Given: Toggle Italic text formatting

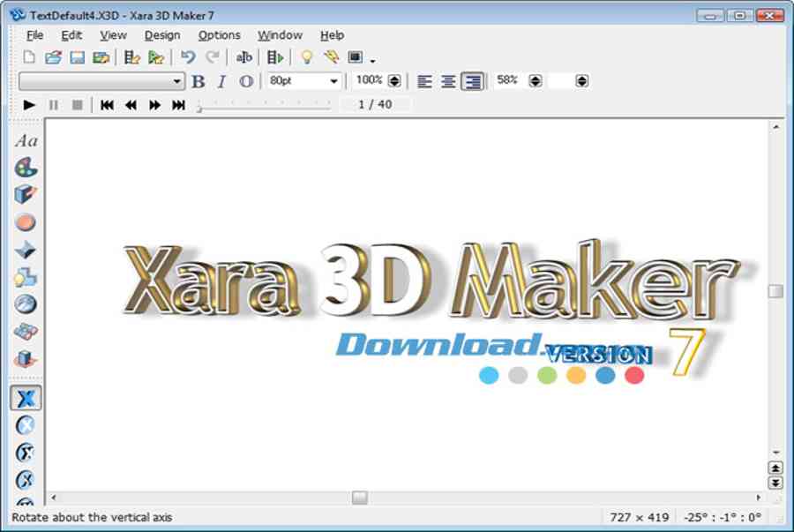Looking at the screenshot, I should [x=221, y=81].
